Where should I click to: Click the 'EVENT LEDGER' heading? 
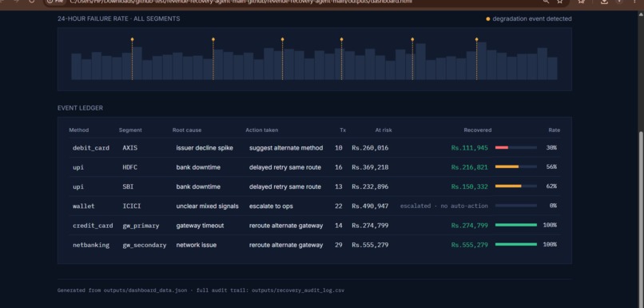click(80, 108)
